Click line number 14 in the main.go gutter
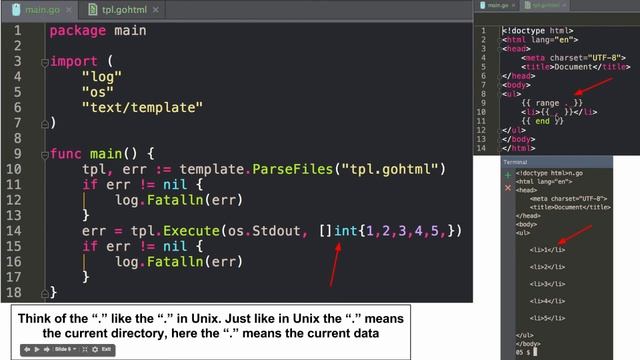Image resolution: width=640 pixels, height=360 pixels. [x=13, y=231]
